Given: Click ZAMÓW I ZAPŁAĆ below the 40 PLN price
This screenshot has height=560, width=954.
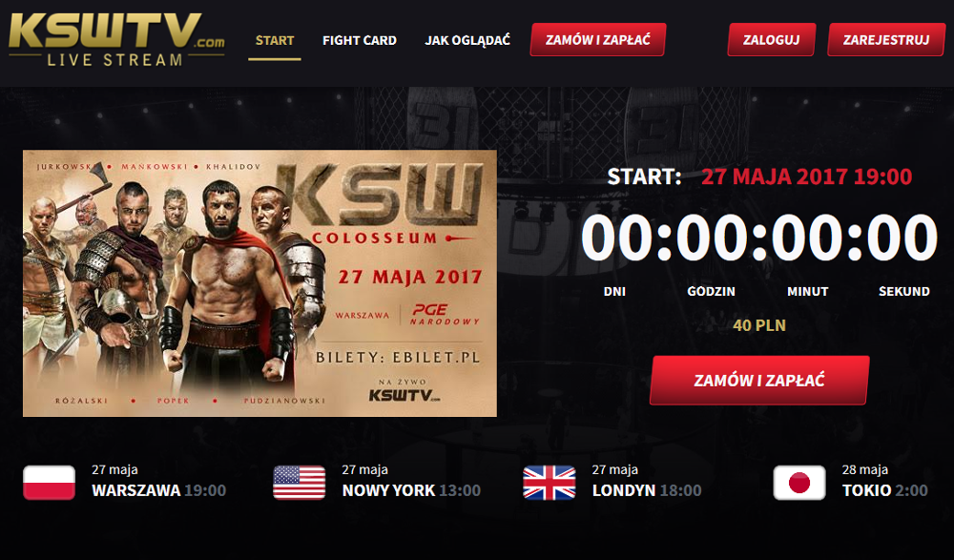Looking at the screenshot, I should 759,381.
